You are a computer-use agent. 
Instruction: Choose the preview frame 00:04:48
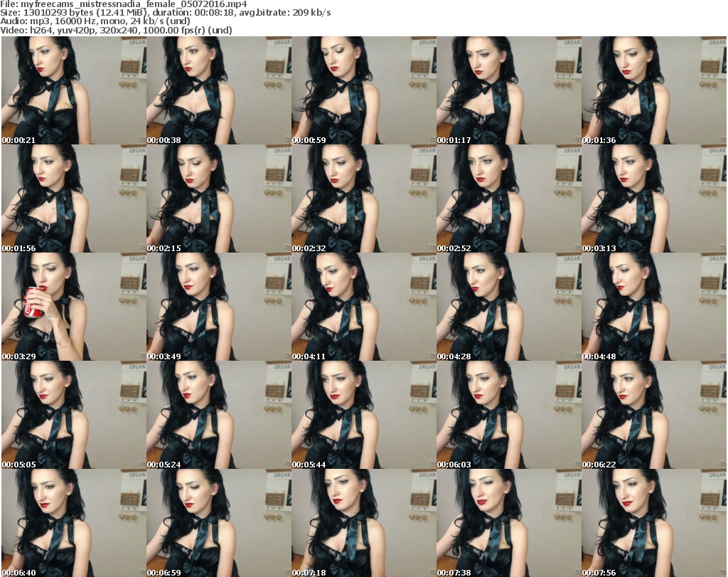coord(654,307)
